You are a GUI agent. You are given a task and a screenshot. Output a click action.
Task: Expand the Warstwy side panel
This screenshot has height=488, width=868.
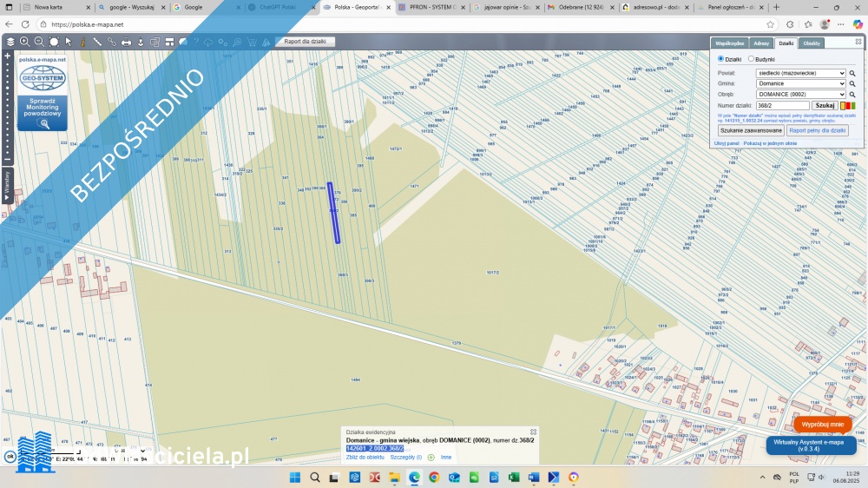pos(7,184)
